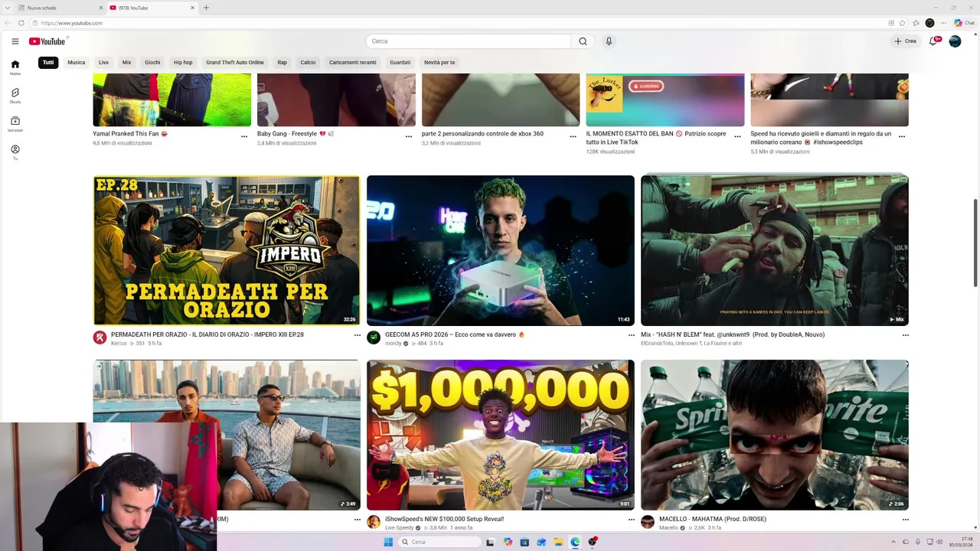The image size is (980, 551).
Task: Open the options menu for 'PERMADEATH PER ORAZIO' video
Action: pos(357,335)
